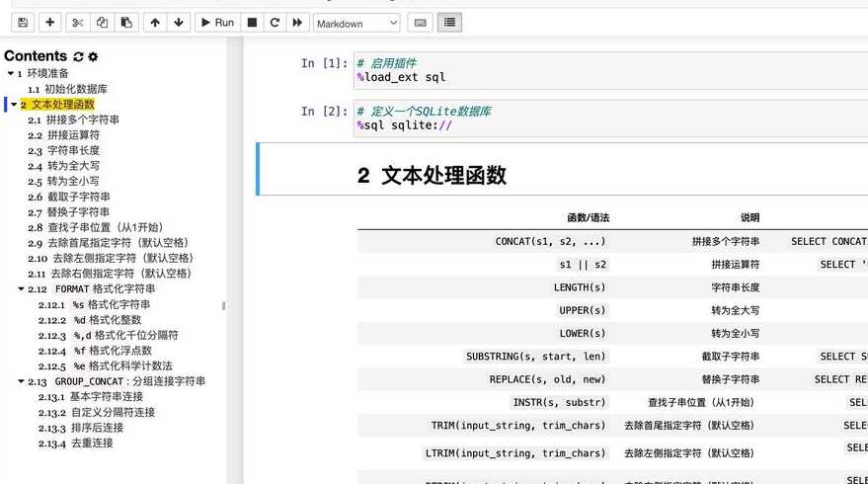Go to 2.12.3 %,d 格式化千位分隔符
Image resolution: width=868 pixels, height=484 pixels.
109,335
